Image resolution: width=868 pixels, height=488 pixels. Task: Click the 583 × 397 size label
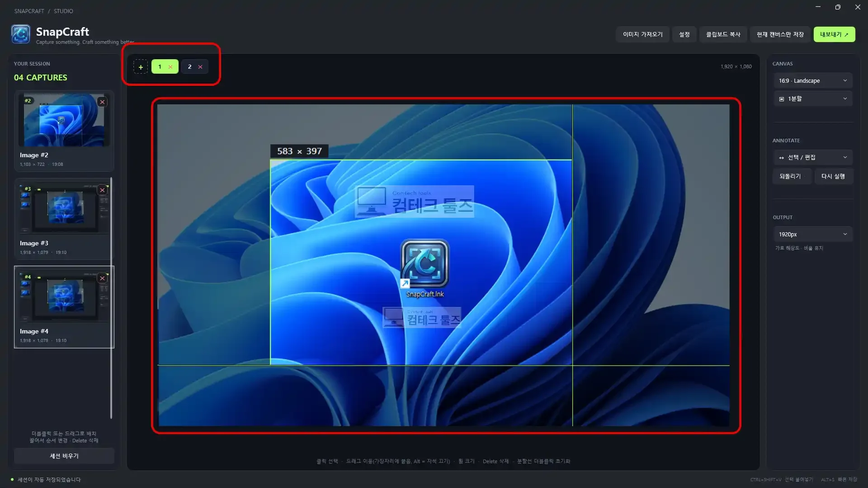coord(299,151)
